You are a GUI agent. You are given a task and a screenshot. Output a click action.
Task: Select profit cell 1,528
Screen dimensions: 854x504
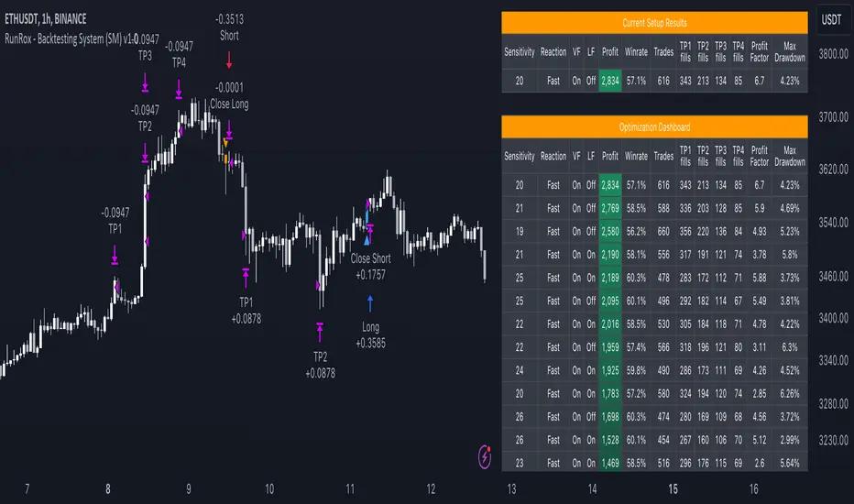(x=610, y=440)
